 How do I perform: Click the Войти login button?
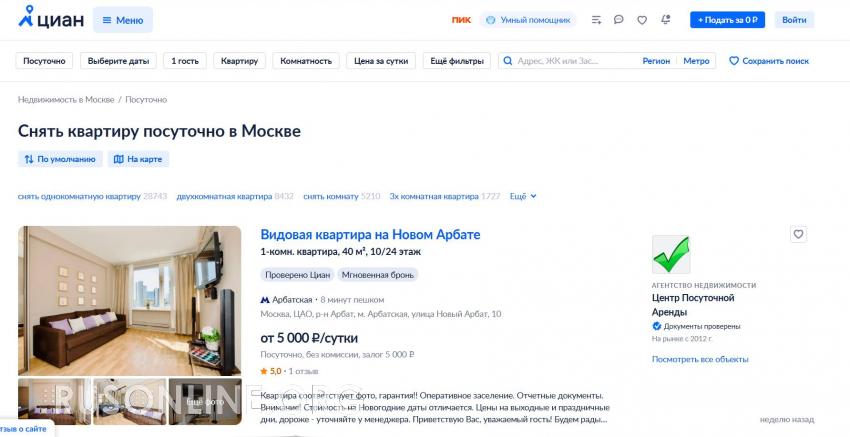[794, 20]
